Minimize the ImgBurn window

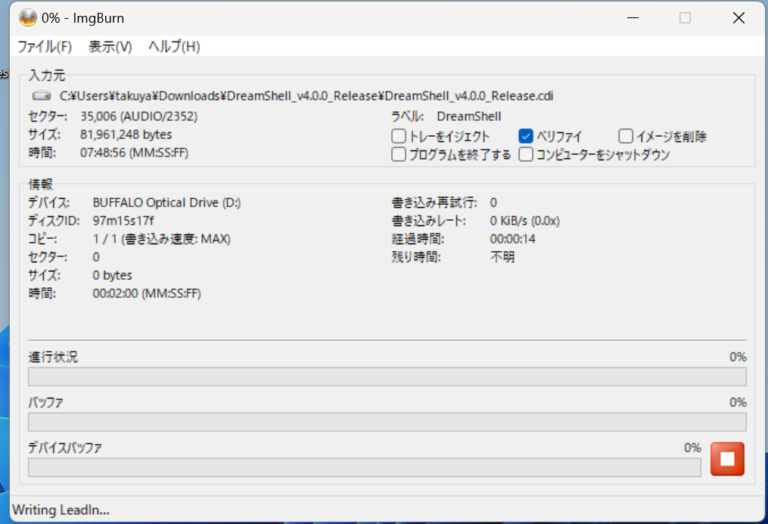coord(632,17)
